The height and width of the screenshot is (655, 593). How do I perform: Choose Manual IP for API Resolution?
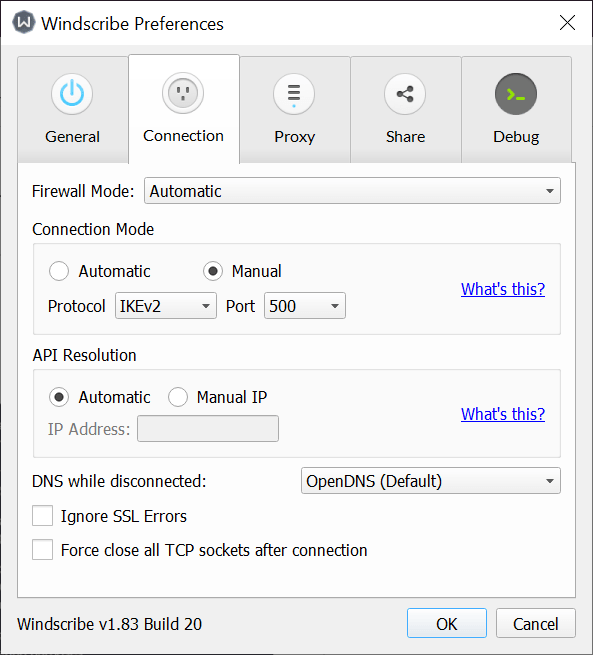178,397
